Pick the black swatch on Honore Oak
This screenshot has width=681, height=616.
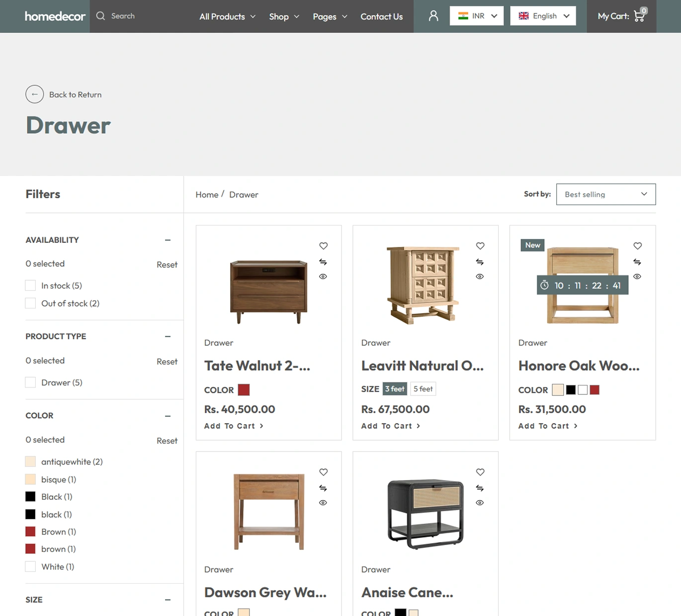571,390
